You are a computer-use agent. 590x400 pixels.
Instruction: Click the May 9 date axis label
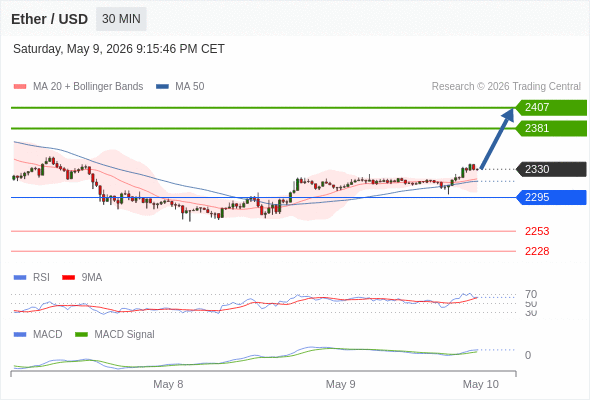(341, 384)
